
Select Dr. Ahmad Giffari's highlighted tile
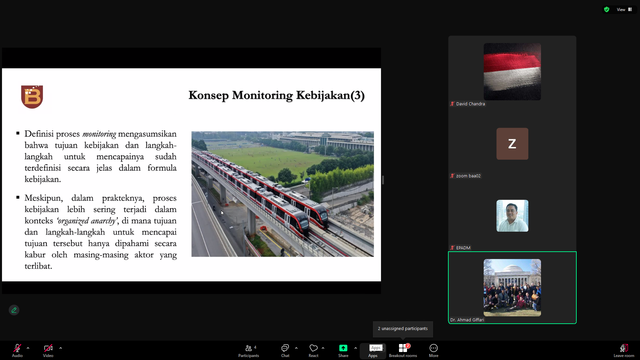[512, 288]
